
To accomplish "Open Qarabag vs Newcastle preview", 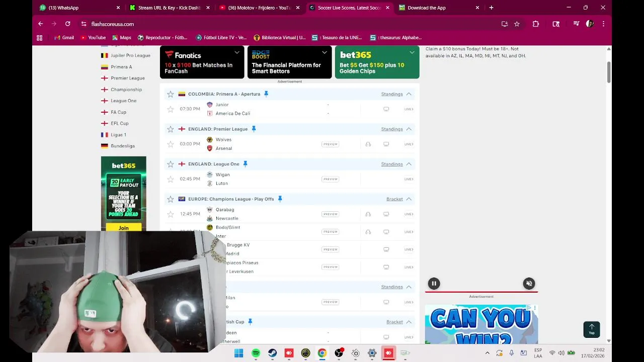I will point(331,214).
